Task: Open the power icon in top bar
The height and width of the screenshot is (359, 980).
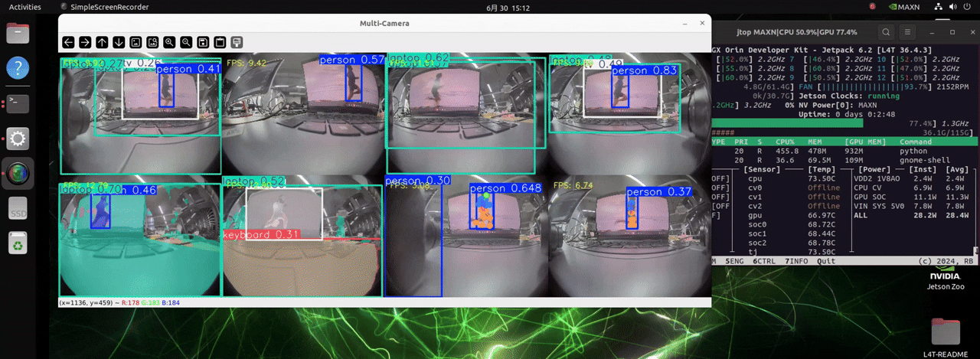Action: (x=969, y=7)
